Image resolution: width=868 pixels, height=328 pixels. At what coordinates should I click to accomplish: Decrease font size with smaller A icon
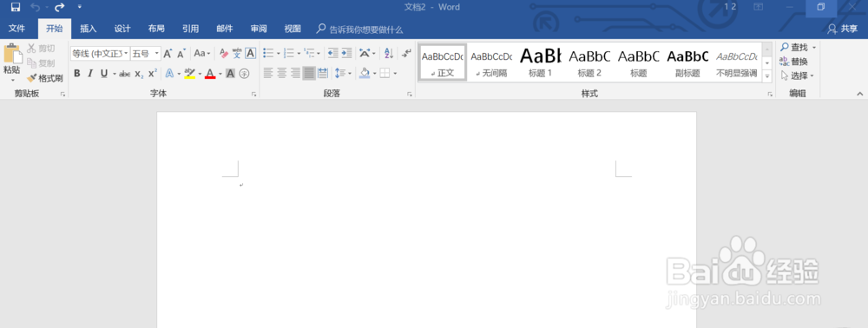(181, 54)
